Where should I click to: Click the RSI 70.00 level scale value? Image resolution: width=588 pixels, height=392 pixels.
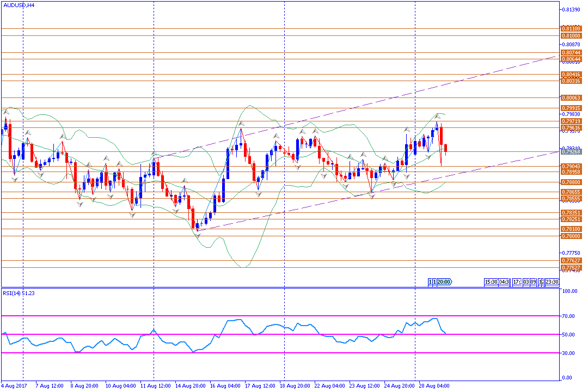tap(569, 316)
